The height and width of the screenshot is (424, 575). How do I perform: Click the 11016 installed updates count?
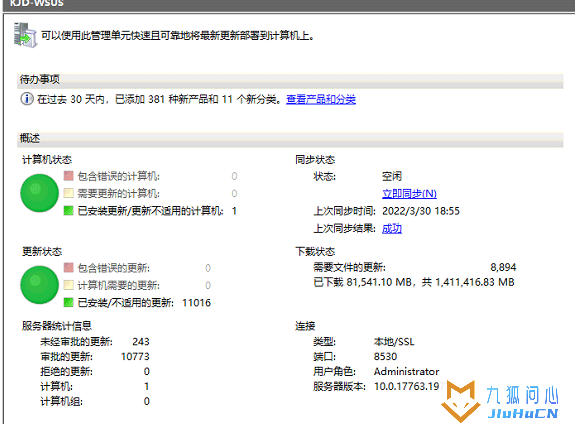coord(197,303)
